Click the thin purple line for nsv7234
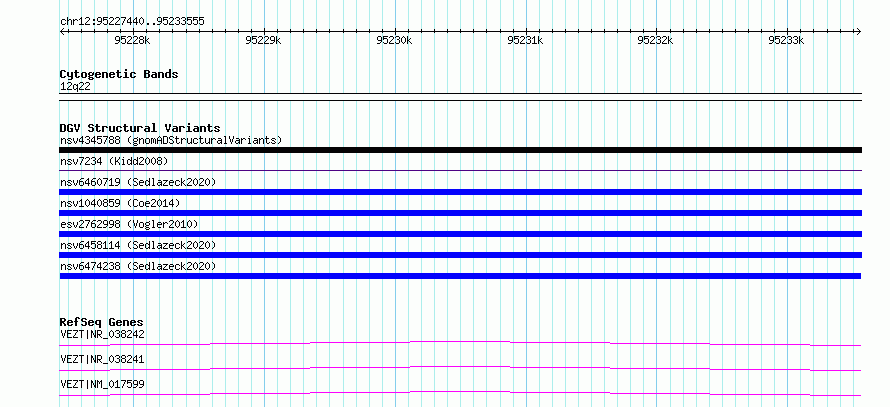 tap(461, 170)
